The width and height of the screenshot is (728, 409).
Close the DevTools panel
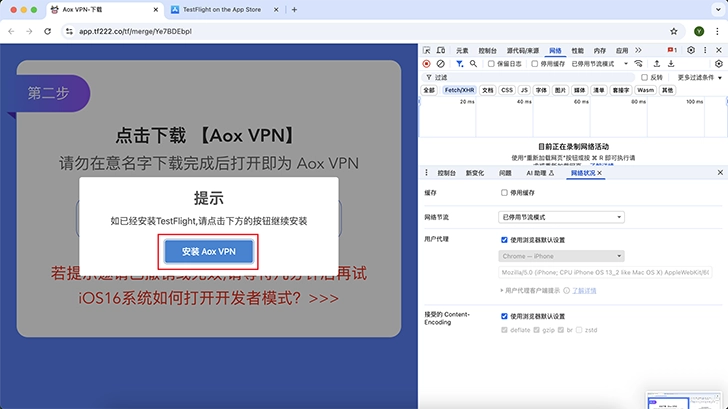pos(719,50)
